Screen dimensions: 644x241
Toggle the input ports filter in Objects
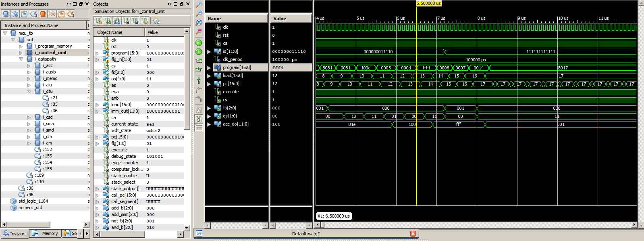(x=98, y=21)
